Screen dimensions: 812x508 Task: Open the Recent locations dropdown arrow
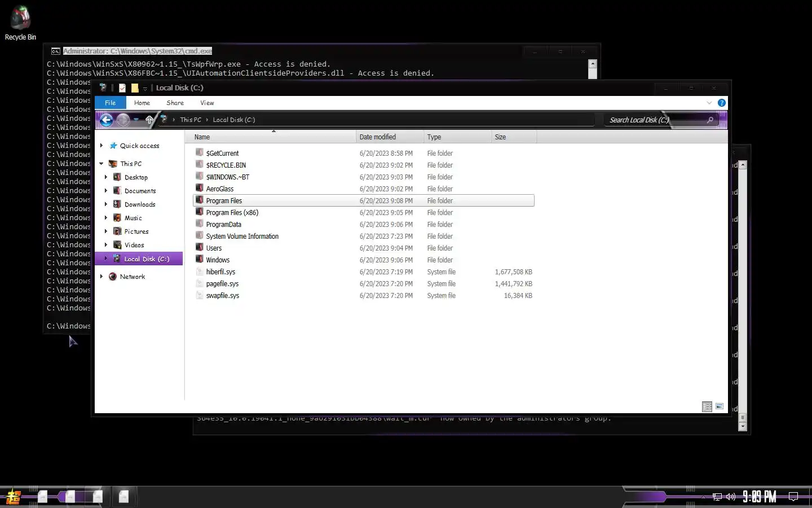click(136, 120)
